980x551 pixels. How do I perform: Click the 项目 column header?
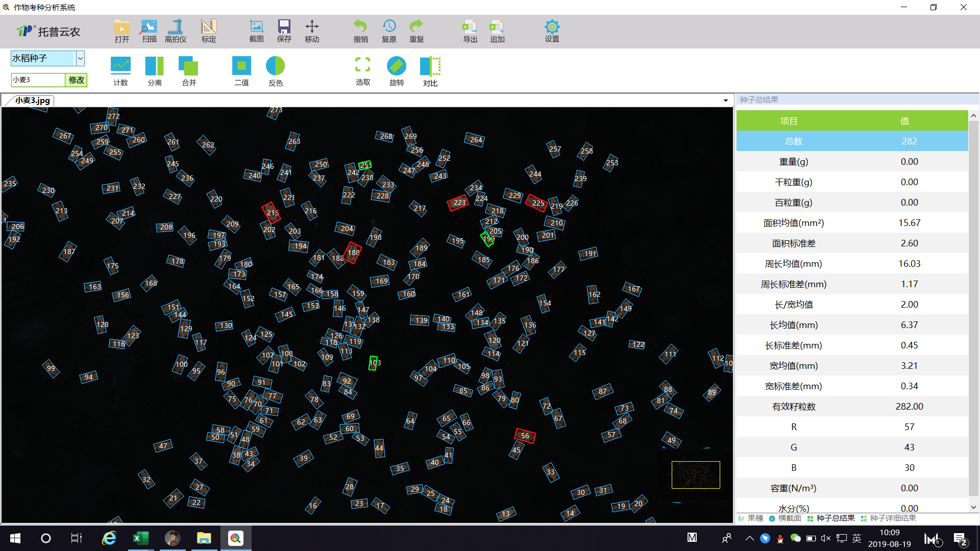coord(789,121)
